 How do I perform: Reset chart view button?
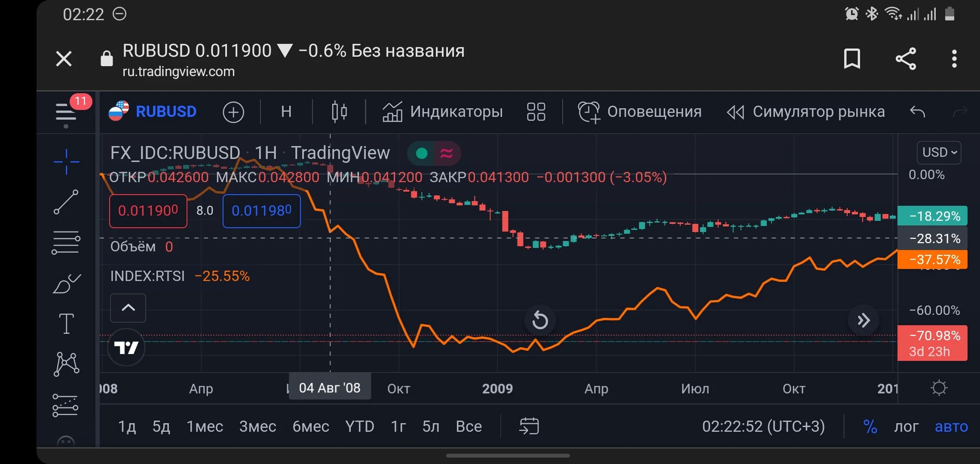(x=540, y=321)
